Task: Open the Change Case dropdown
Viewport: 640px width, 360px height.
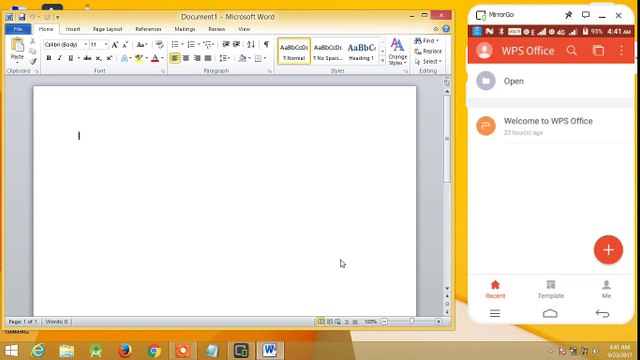Action: coord(142,44)
